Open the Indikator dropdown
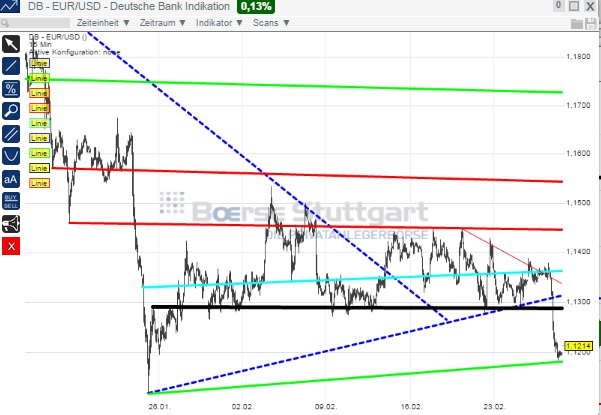This screenshot has height=415, width=601. (220, 23)
